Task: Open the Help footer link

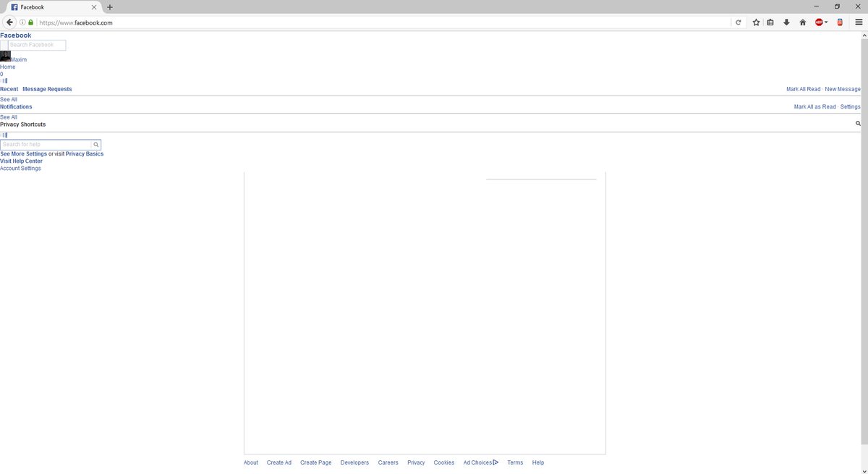Action: click(x=538, y=462)
